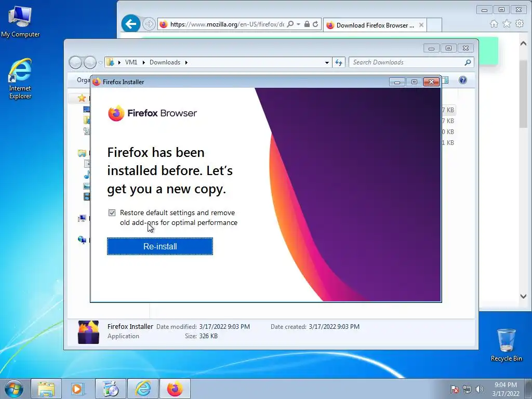Image resolution: width=532 pixels, height=399 pixels.
Task: Click Explorer Back navigation button
Action: [75, 62]
